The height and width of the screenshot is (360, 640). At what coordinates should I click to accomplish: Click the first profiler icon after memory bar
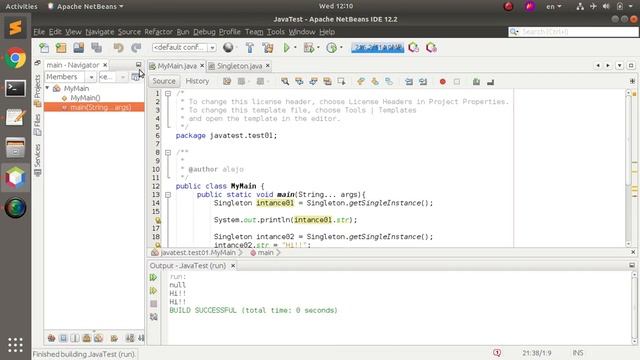point(413,48)
